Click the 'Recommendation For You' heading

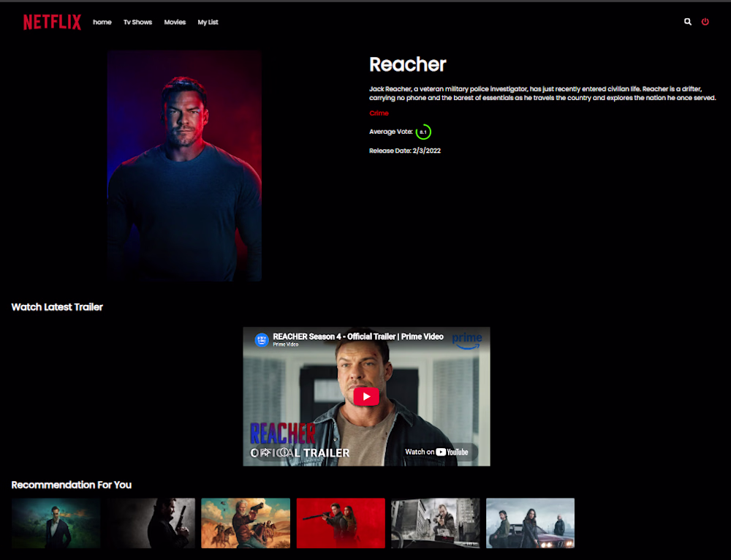[72, 485]
